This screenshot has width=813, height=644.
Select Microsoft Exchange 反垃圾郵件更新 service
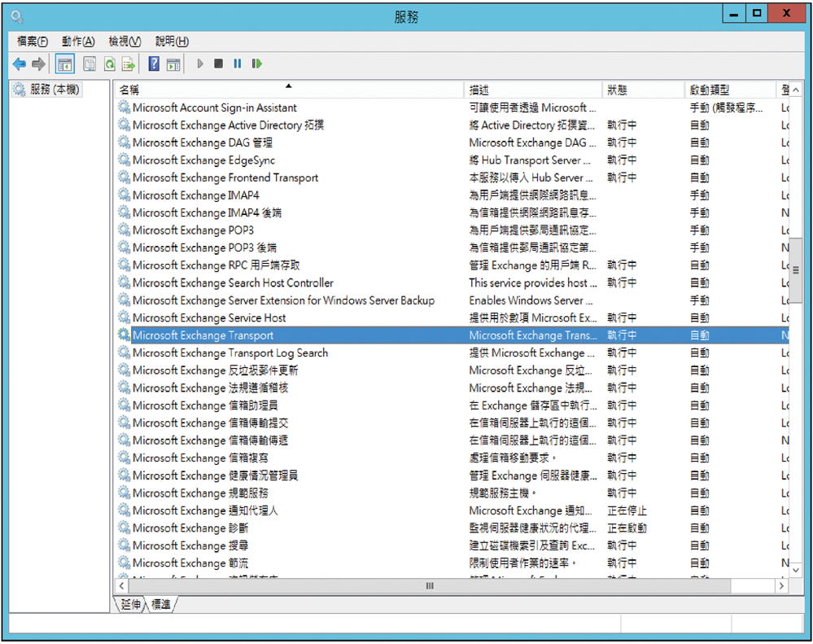[451, 370]
